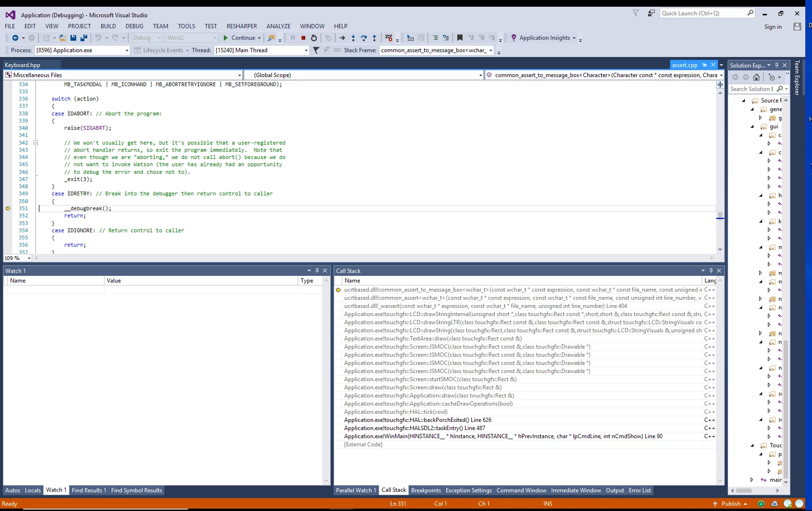
Task: Click the thread filter funnel icon
Action: [x=316, y=50]
